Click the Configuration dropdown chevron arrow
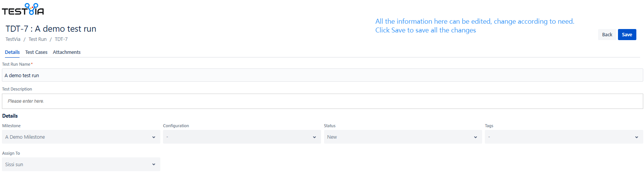644x191 pixels. point(315,137)
